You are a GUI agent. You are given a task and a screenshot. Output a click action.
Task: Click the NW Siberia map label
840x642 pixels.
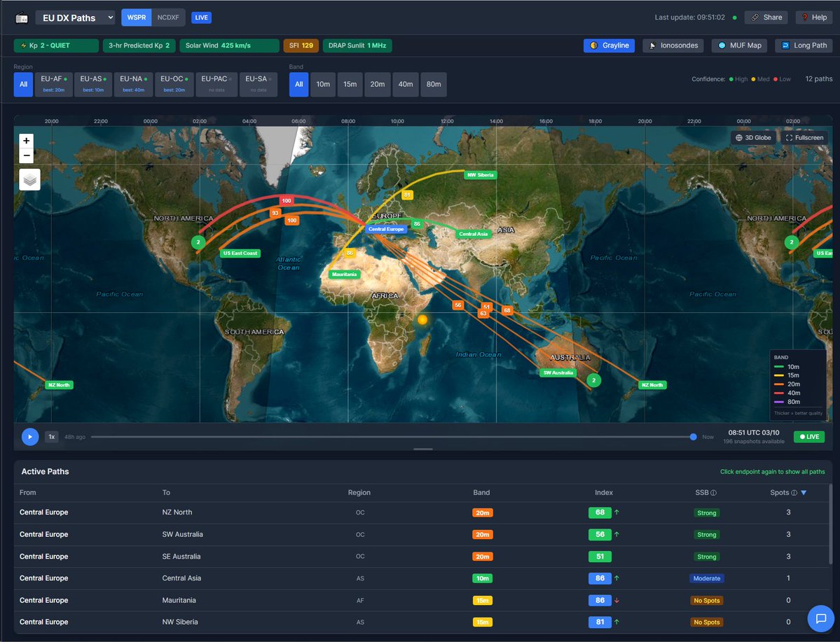(x=481, y=175)
